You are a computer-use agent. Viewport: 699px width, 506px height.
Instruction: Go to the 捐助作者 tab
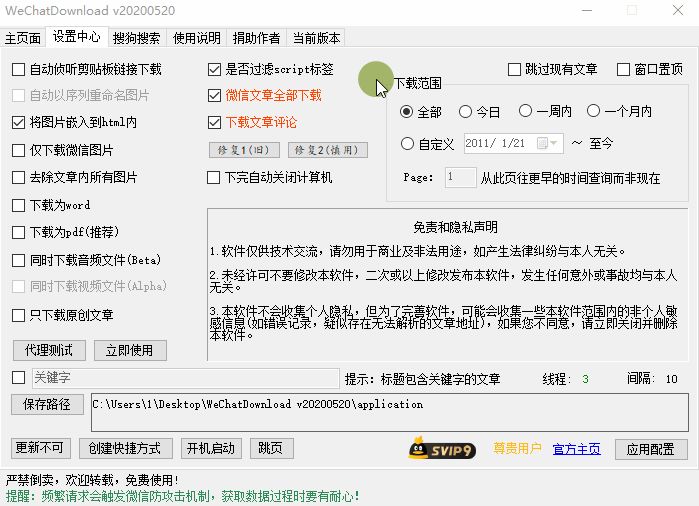256,38
